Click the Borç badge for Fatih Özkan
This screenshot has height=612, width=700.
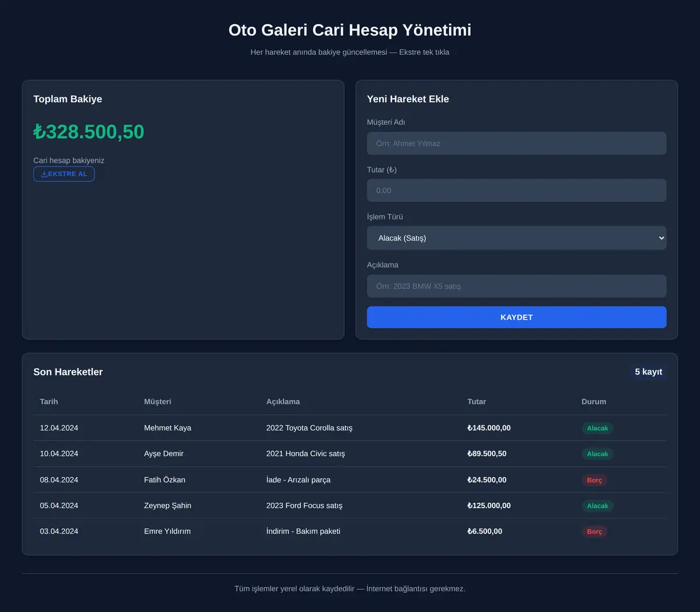click(x=594, y=480)
